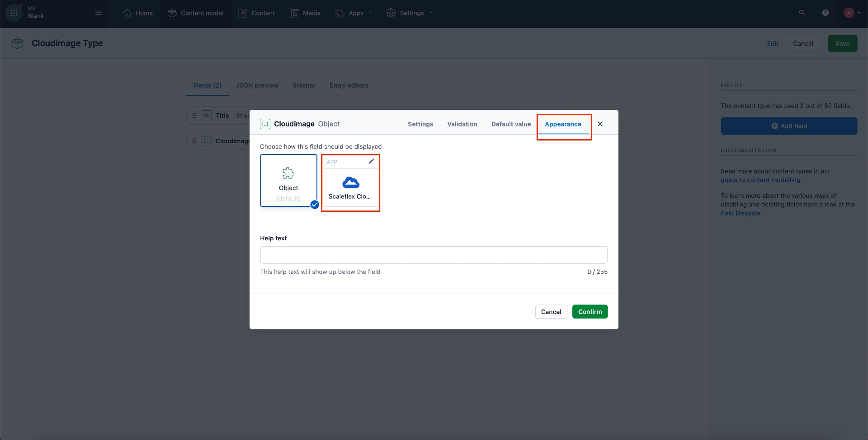Open the search magnifier icon

[x=802, y=13]
